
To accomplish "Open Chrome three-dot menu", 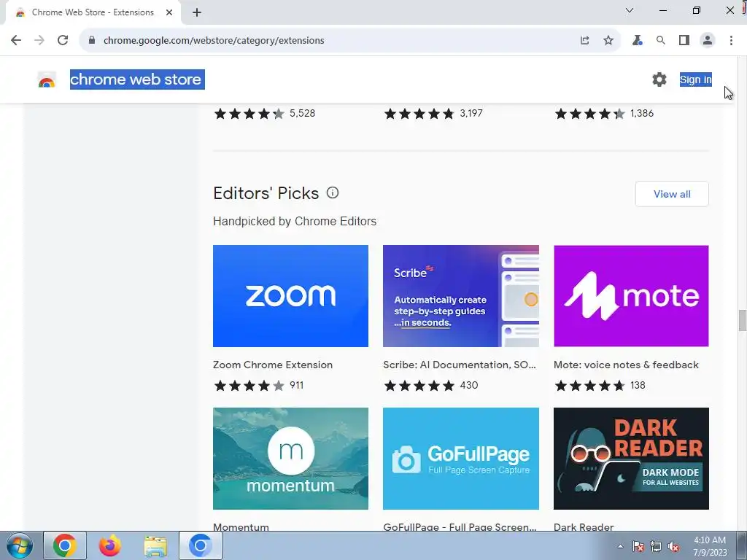I will click(731, 41).
